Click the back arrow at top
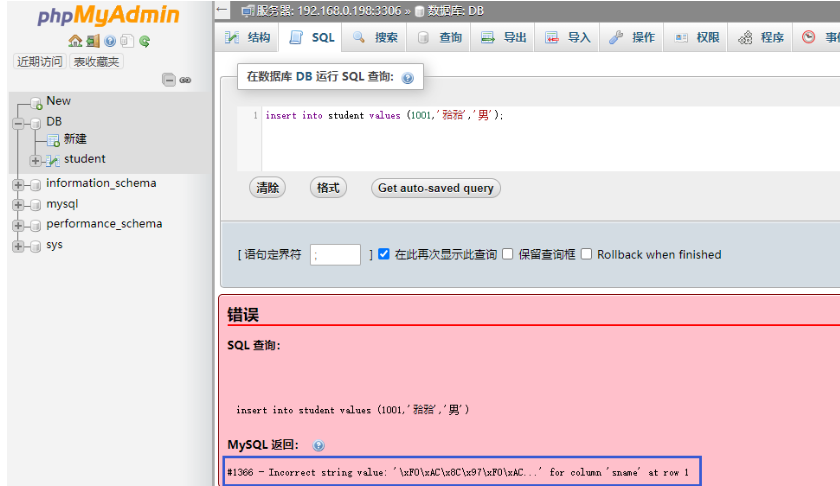Screen dimensions: 840x486 pos(222,10)
